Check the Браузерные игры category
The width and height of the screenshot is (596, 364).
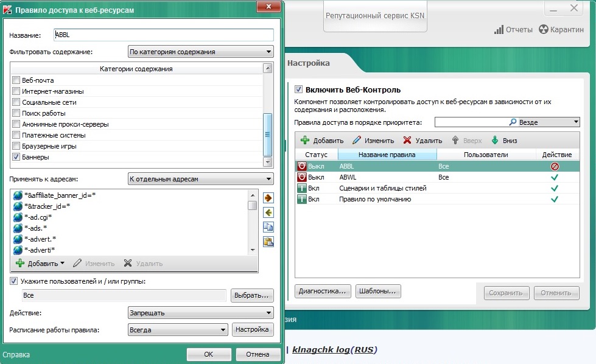point(16,146)
